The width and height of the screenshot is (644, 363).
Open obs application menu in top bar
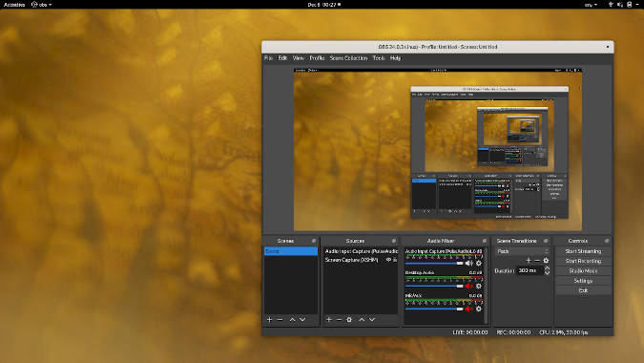41,5
